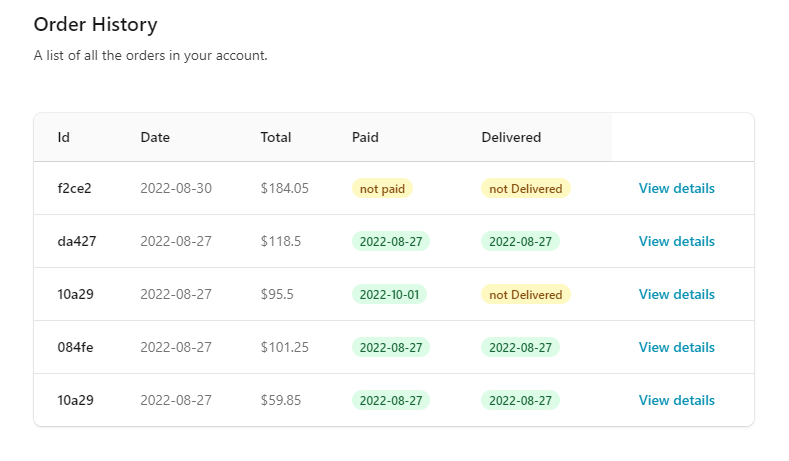Click the paid date badge for da427
Image resolution: width=789 pixels, height=461 pixels.
[x=390, y=241]
